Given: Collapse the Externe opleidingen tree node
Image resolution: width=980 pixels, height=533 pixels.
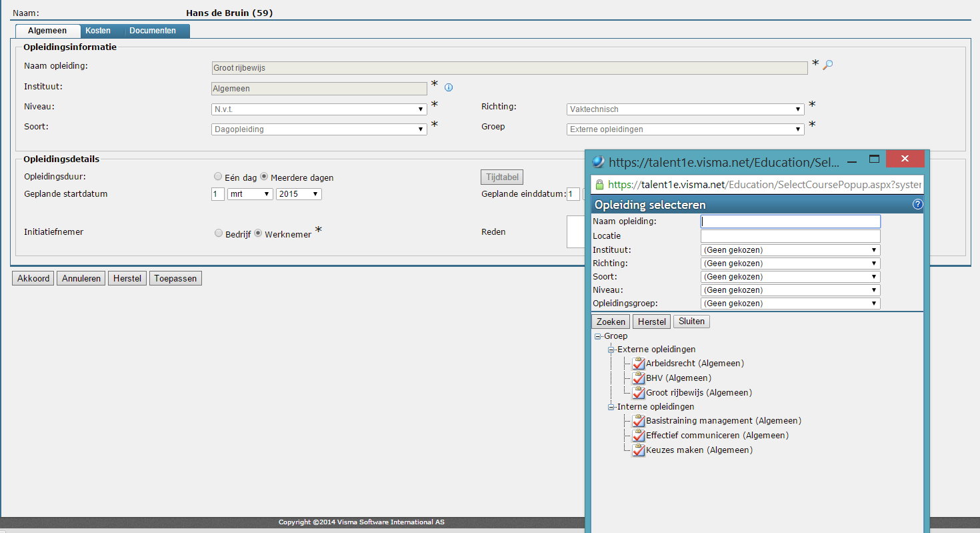Looking at the screenshot, I should (611, 350).
